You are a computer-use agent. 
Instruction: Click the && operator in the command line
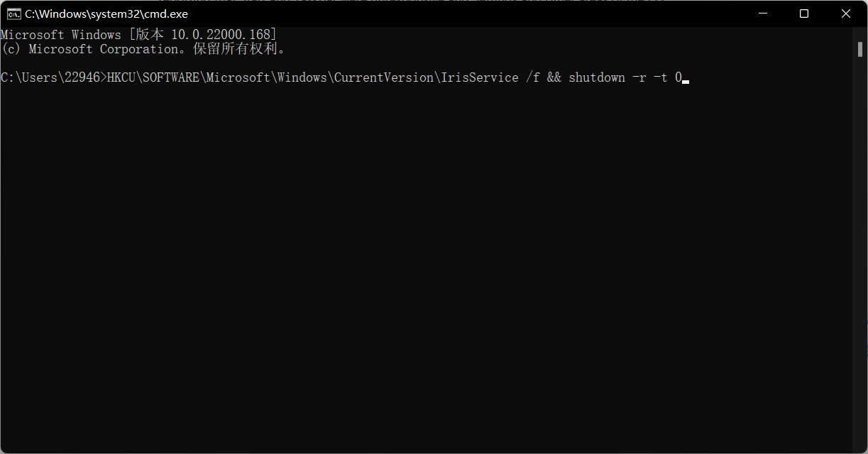click(x=554, y=77)
